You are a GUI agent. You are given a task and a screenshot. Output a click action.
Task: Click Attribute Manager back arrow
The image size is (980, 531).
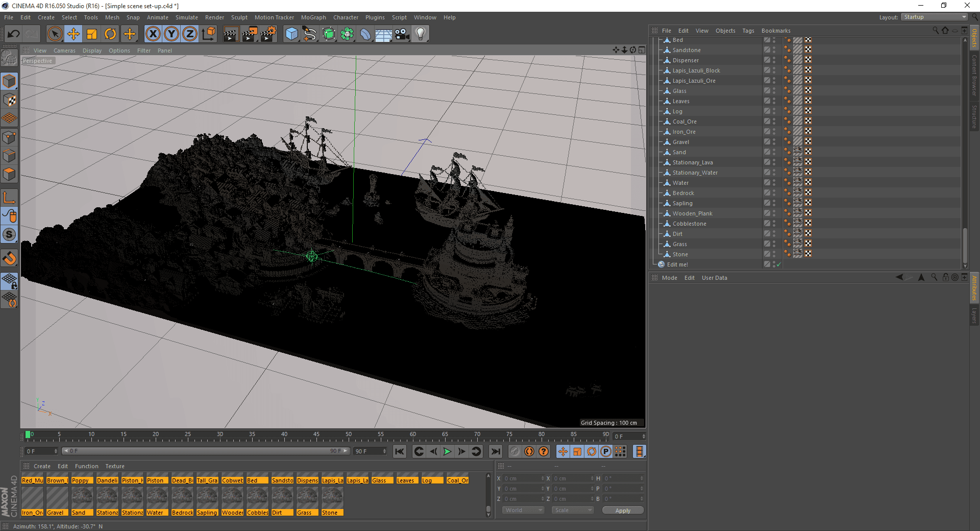(x=899, y=277)
